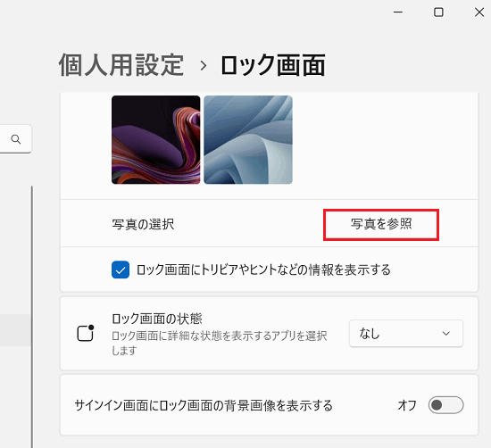This screenshot has height=448, width=491.
Task: Click the ロック画面の状態 setting heading
Action: (x=157, y=319)
